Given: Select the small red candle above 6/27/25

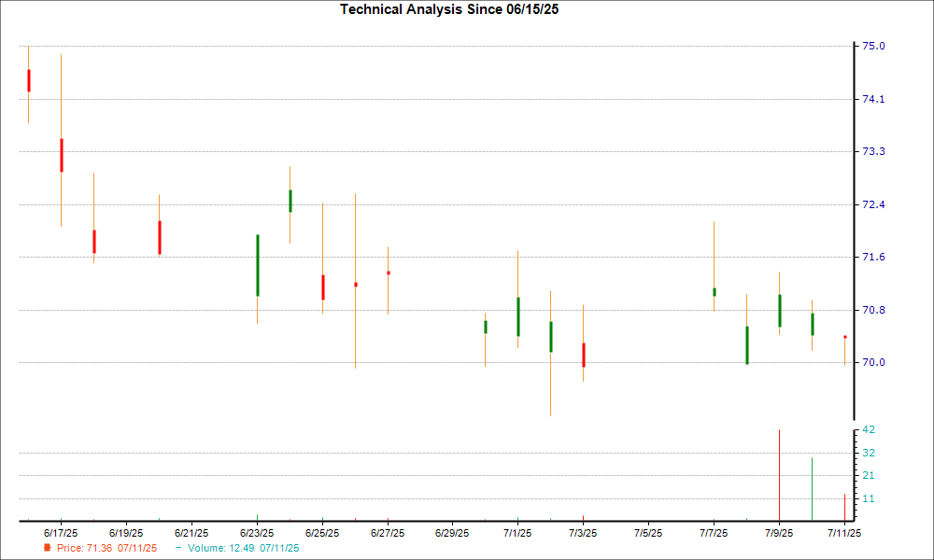Looking at the screenshot, I should [389, 273].
